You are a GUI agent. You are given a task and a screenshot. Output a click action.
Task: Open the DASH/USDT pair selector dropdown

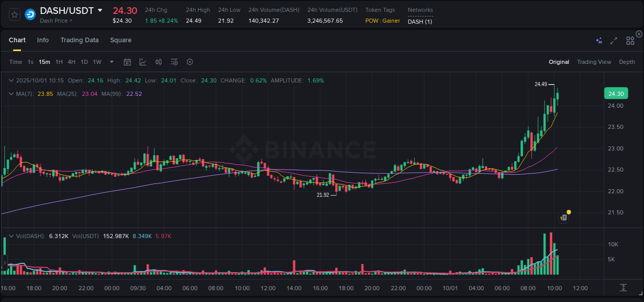click(x=100, y=10)
